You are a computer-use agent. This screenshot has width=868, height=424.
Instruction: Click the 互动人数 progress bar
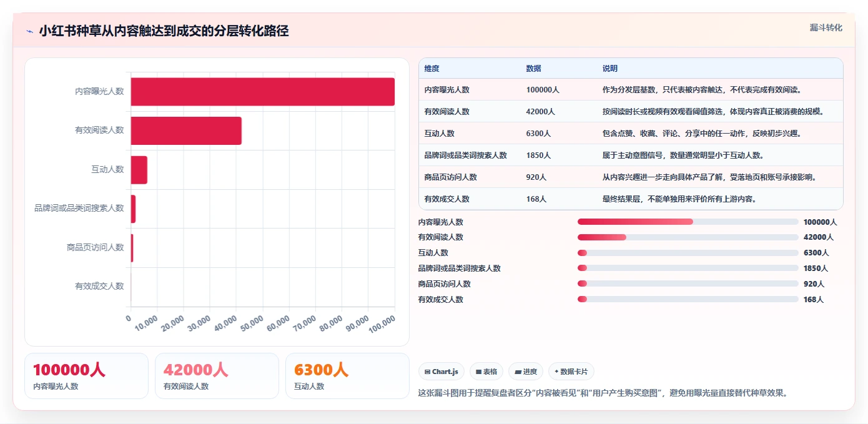tap(688, 253)
